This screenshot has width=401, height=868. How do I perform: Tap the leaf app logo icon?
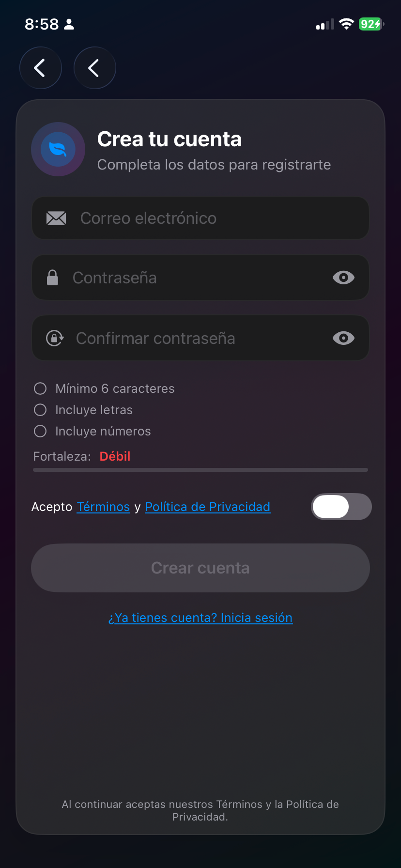click(58, 149)
